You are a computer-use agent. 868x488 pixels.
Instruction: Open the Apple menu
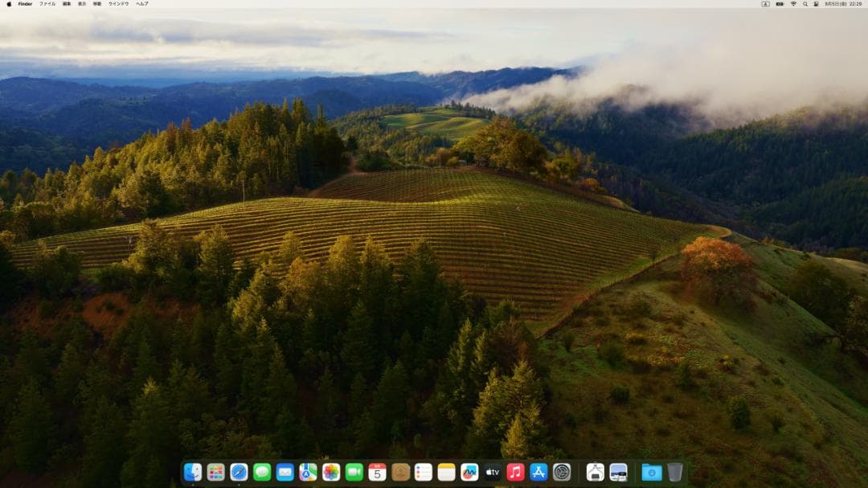click(x=8, y=4)
